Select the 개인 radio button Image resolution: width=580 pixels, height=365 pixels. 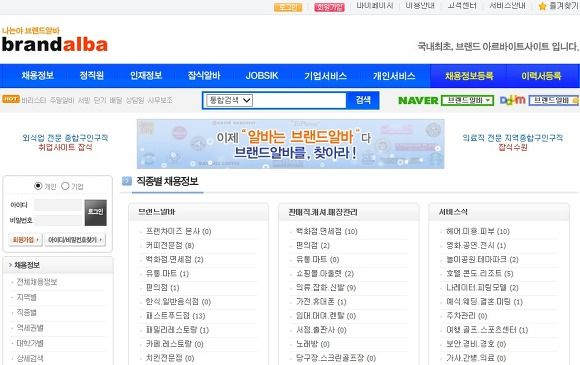[38, 186]
